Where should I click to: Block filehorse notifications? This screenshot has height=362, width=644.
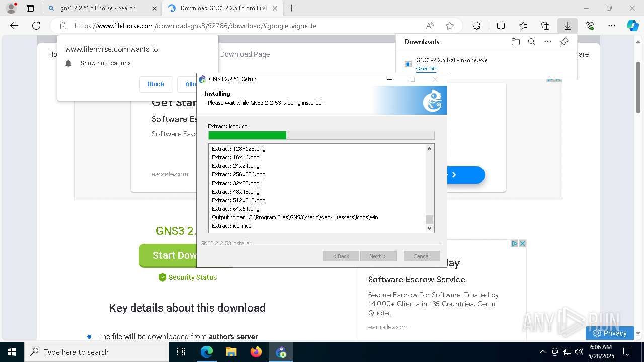click(156, 84)
